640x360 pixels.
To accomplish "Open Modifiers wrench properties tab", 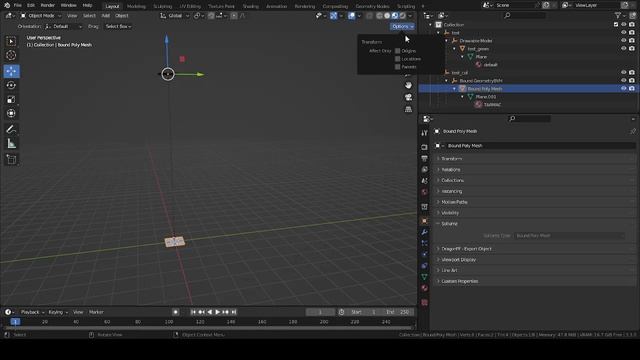I will point(424,232).
